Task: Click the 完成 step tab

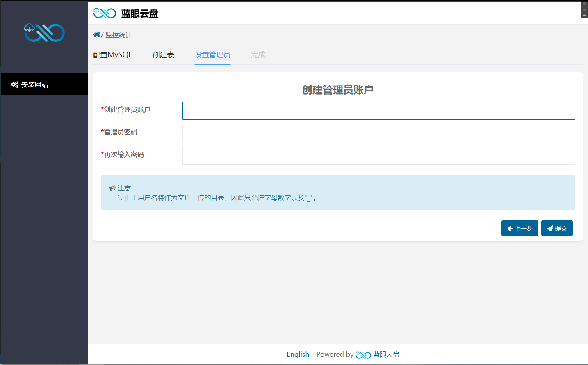Action: click(x=258, y=54)
